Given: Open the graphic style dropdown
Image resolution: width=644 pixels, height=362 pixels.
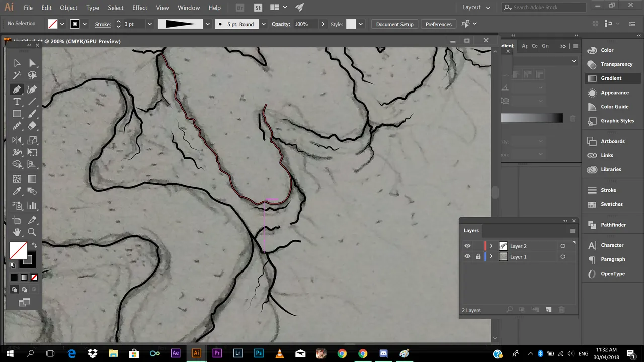Looking at the screenshot, I should click(x=361, y=24).
